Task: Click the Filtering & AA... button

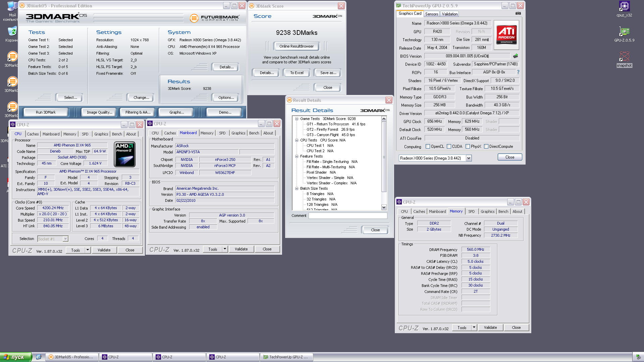Action: coord(138,112)
